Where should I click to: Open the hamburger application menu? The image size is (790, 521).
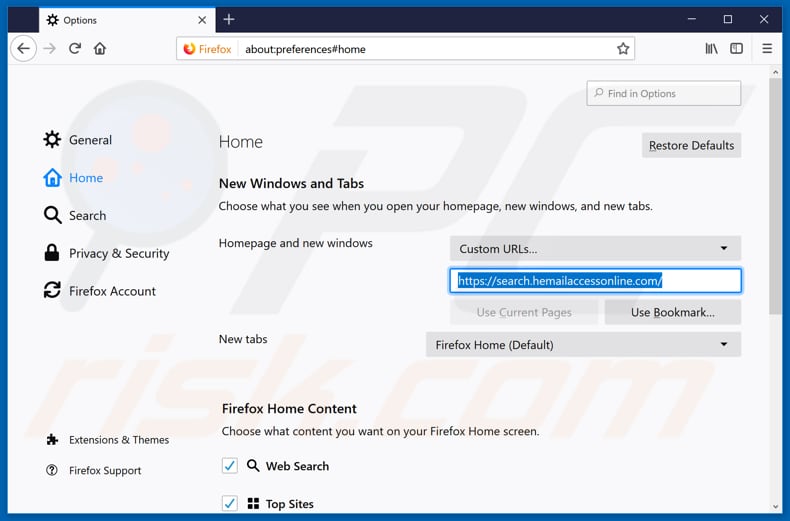tap(767, 48)
